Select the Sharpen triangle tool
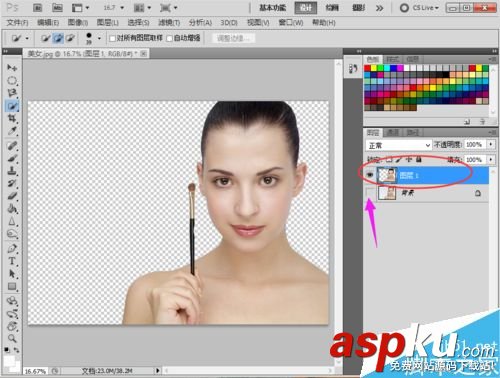Viewport: 500px width, 378px height. (x=12, y=221)
